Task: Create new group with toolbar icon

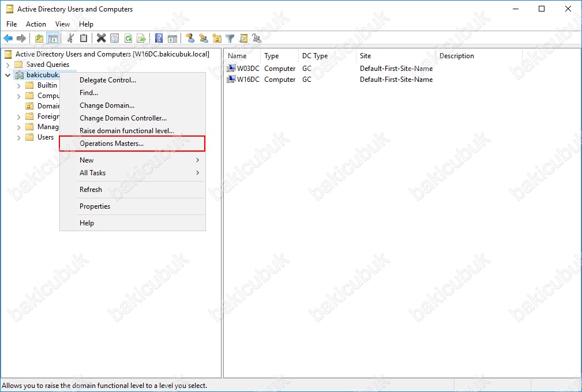Action: (x=204, y=38)
